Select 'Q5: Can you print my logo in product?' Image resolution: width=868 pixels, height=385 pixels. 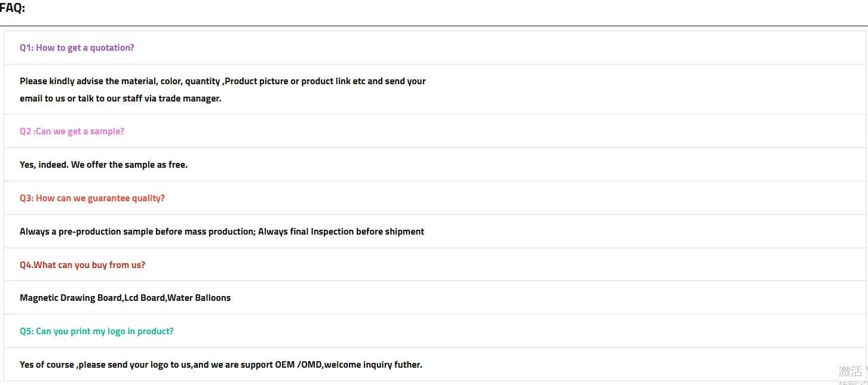point(96,331)
